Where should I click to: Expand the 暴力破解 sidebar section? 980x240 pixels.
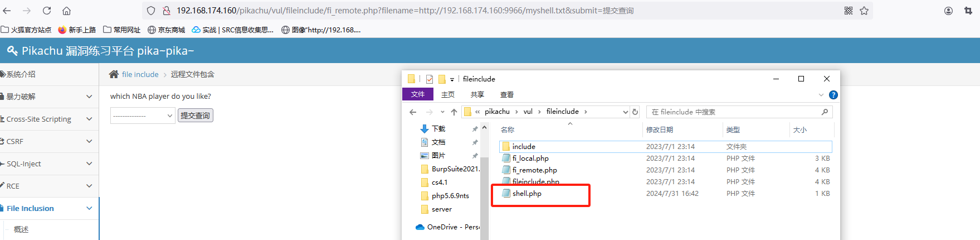click(89, 97)
